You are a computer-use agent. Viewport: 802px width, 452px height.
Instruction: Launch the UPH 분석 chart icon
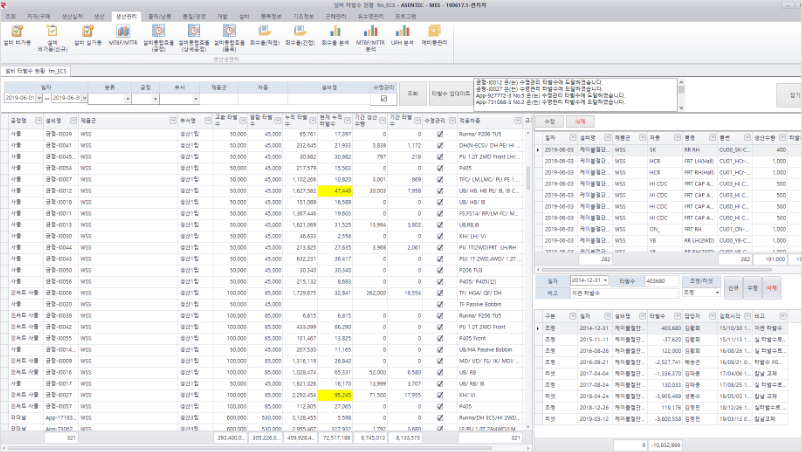402,35
